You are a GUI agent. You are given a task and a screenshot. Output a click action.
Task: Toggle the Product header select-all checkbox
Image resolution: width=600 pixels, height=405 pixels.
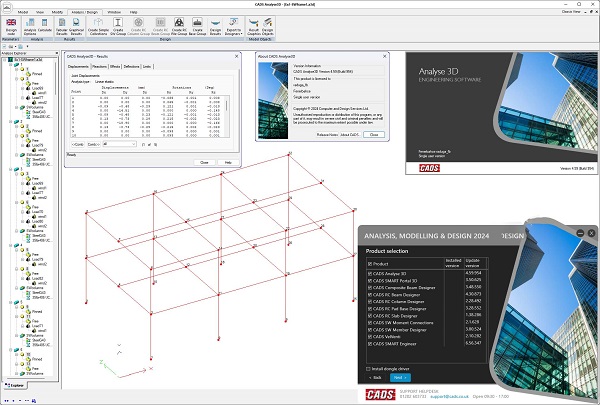[x=370, y=264]
